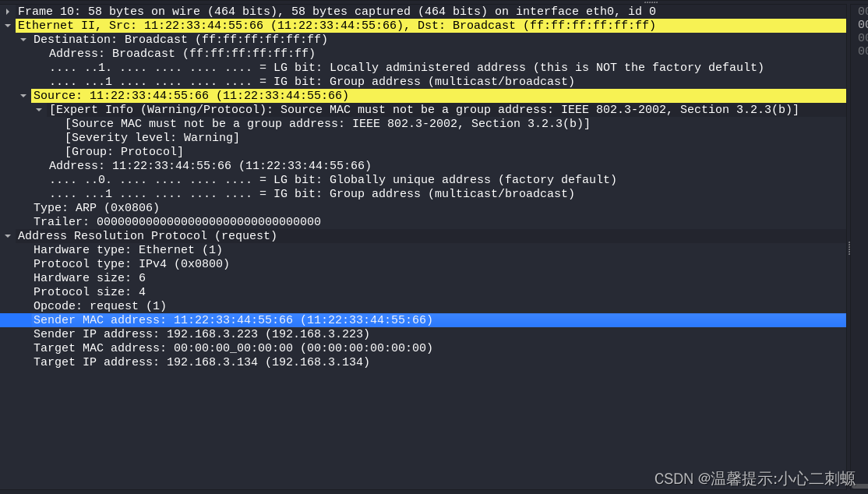
Task: Collapse the Expert Info warning subtree
Action: click(37, 109)
